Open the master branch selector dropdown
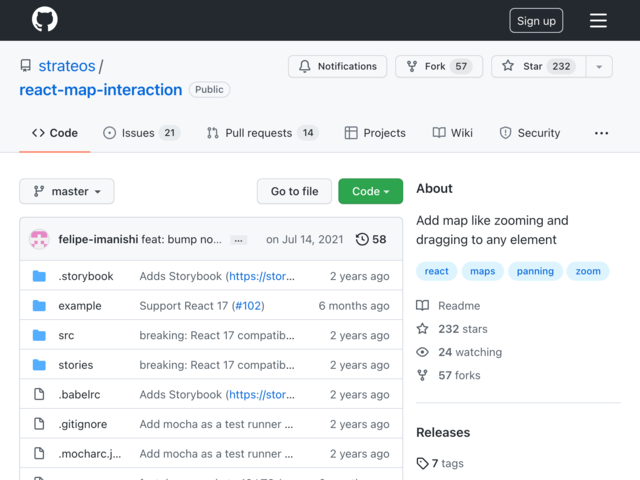Image resolution: width=640 pixels, height=480 pixels. 67,191
